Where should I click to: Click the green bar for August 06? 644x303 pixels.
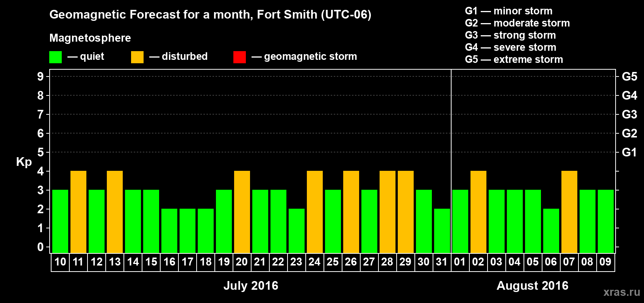pyautogui.click(x=551, y=231)
